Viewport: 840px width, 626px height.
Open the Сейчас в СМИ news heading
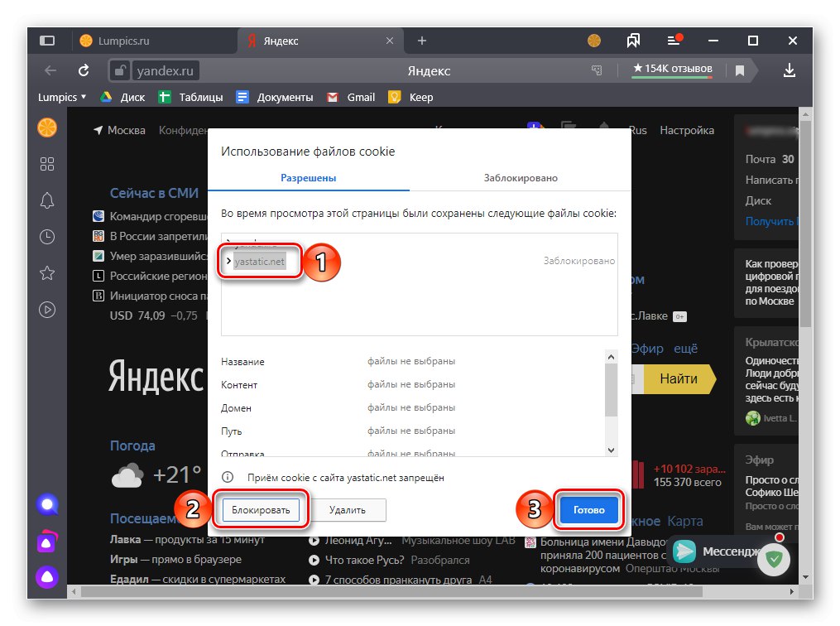pyautogui.click(x=154, y=193)
